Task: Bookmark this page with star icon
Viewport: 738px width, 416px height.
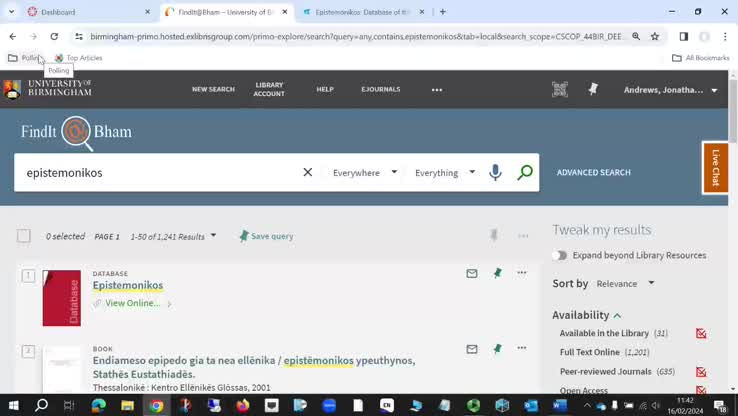Action: click(655, 36)
